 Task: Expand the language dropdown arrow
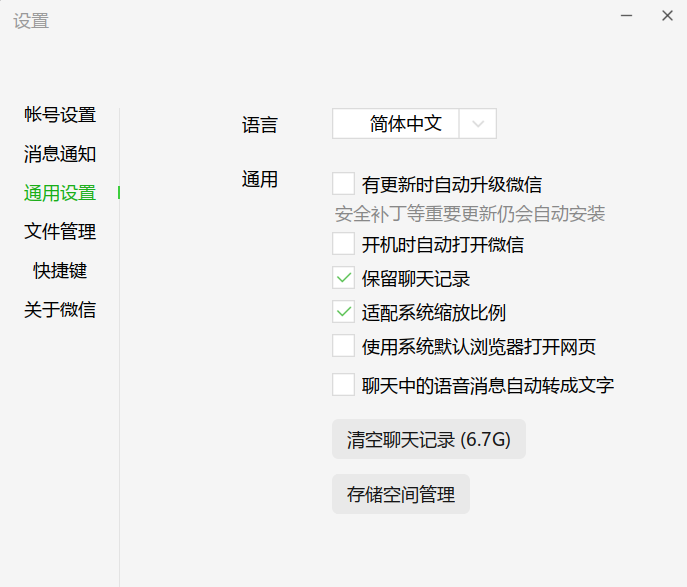478,124
